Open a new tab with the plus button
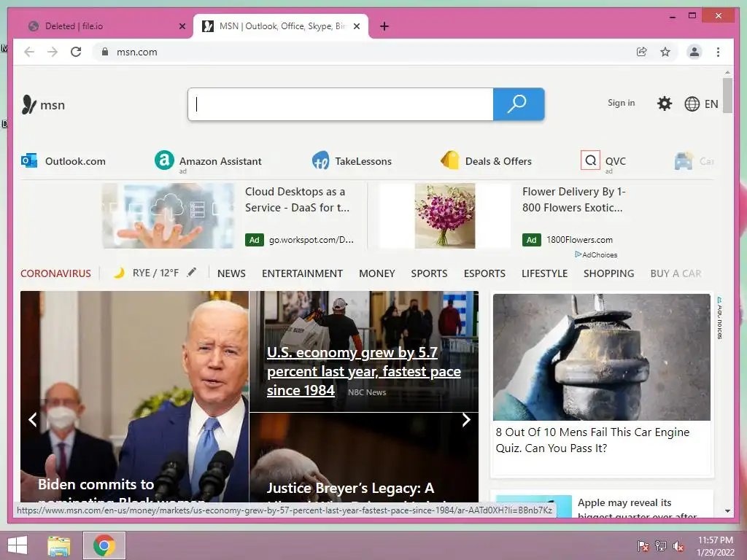The height and width of the screenshot is (560, 747). [384, 26]
